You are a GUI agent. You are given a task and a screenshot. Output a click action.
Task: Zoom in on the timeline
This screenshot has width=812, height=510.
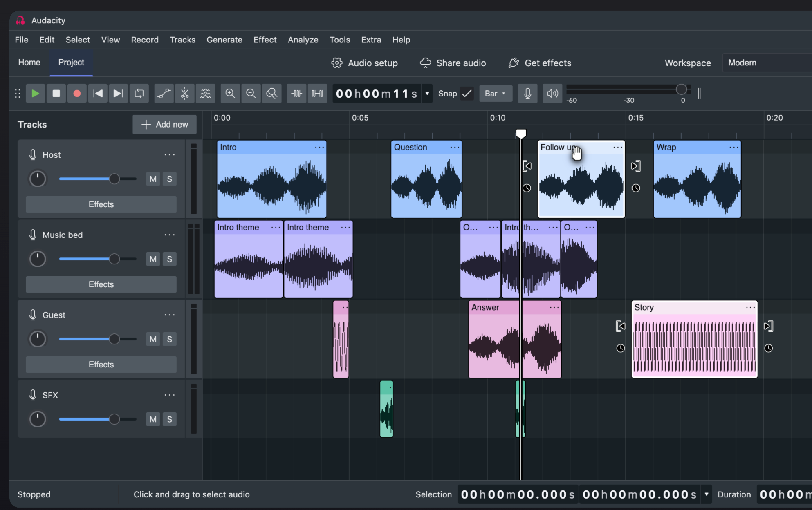[x=230, y=94]
